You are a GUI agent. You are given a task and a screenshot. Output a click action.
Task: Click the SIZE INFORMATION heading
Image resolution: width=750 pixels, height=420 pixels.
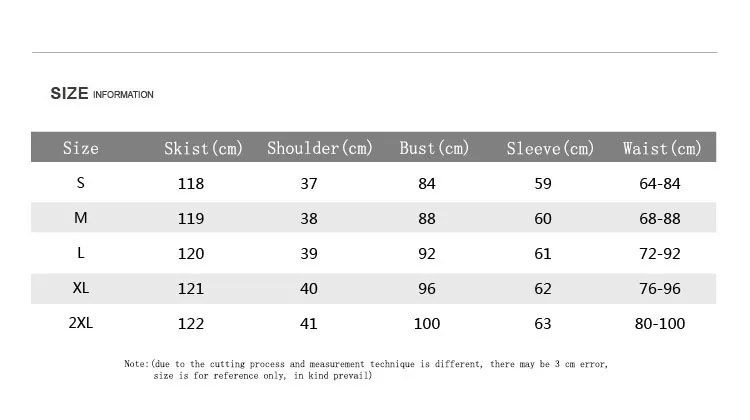pos(102,93)
